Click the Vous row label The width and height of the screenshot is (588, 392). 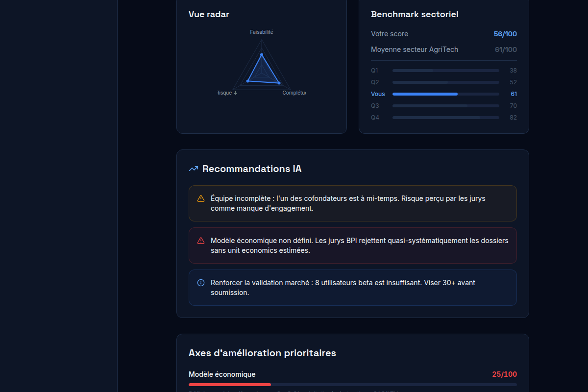378,94
